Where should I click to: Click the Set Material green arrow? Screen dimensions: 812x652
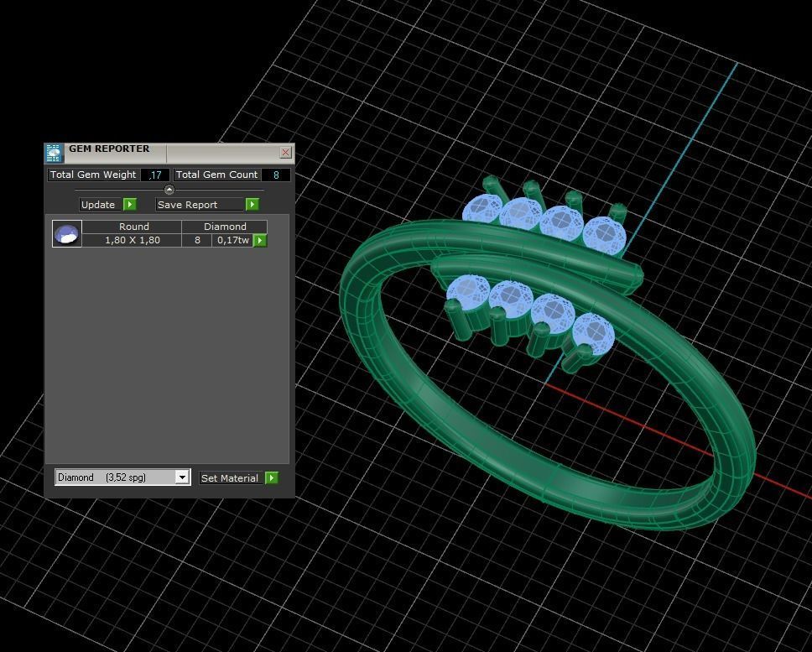click(x=272, y=478)
